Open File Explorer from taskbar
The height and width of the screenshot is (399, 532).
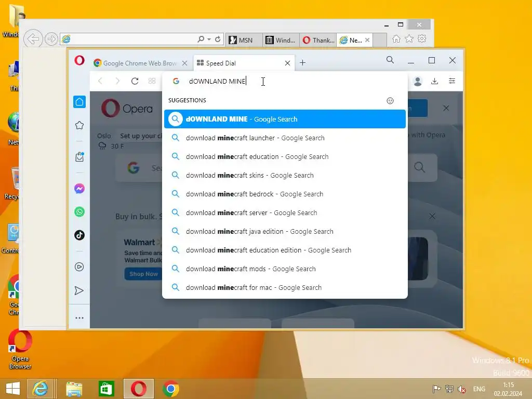point(74,389)
